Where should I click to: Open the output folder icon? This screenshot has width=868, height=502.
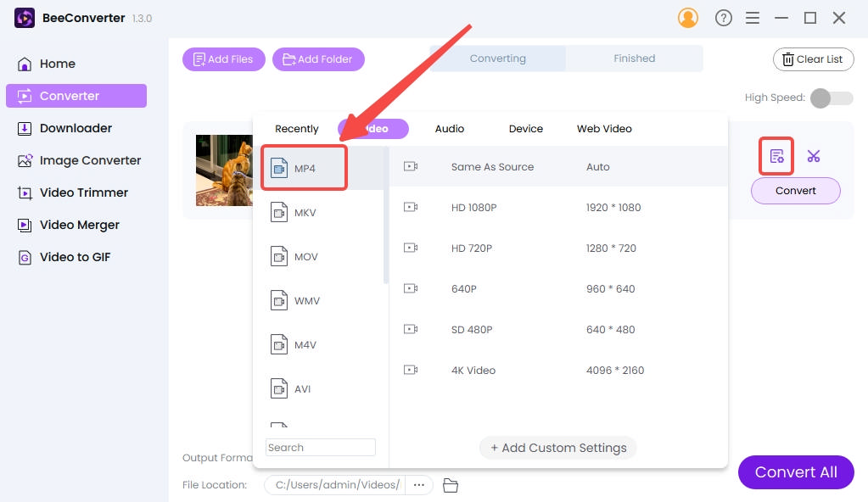coord(451,485)
